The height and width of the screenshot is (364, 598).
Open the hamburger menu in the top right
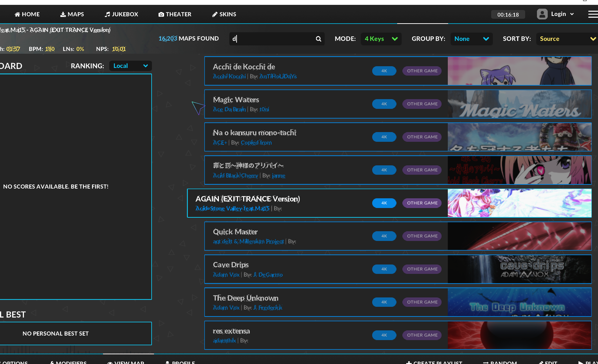(x=593, y=14)
